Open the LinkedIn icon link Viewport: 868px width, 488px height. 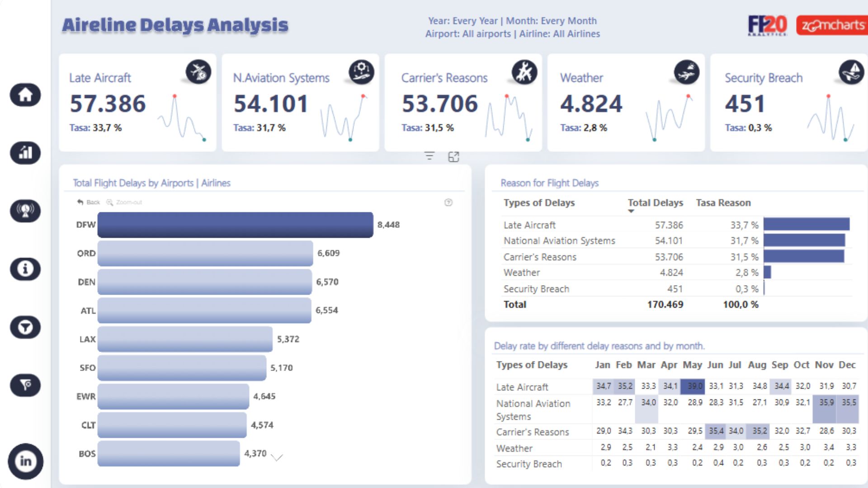(x=25, y=461)
